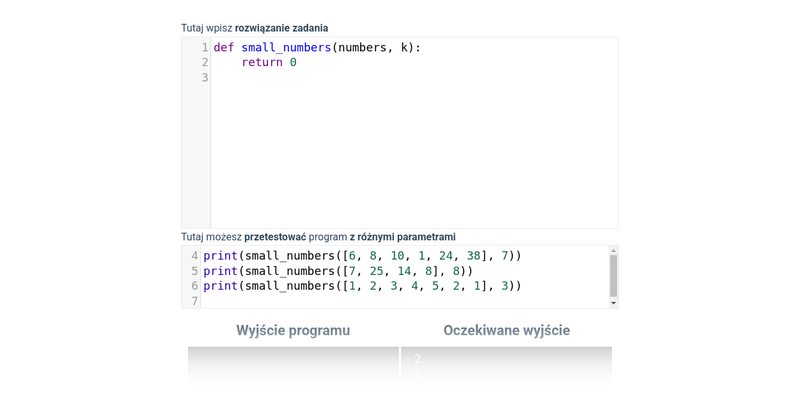
Task: Click the expected output panel
Action: point(506,366)
